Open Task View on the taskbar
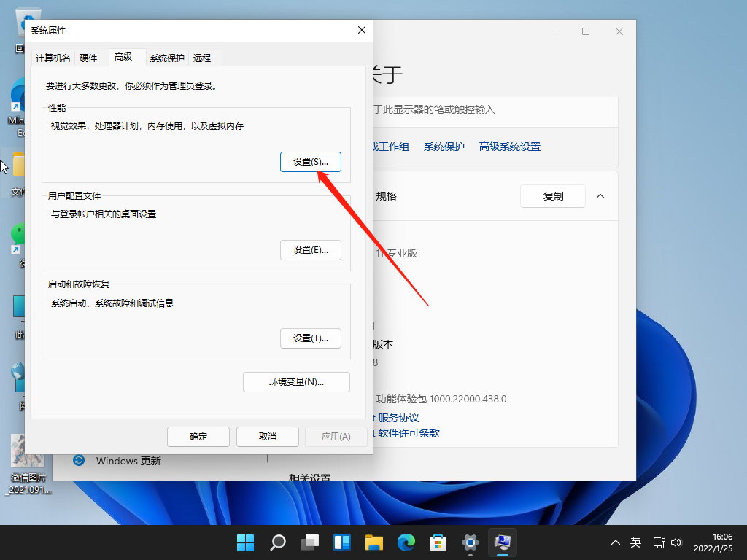Screen dimensions: 747x560 [x=310, y=542]
